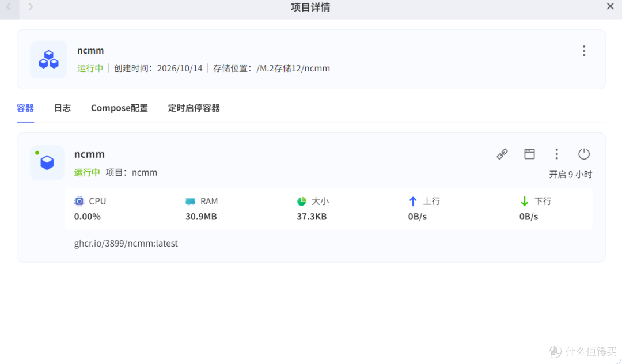This screenshot has width=622, height=364.
Task: Click the RAM value 30.9MB
Action: 201,217
